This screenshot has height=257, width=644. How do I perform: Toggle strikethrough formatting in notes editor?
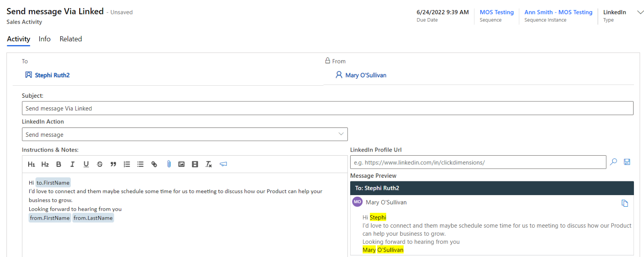(100, 164)
